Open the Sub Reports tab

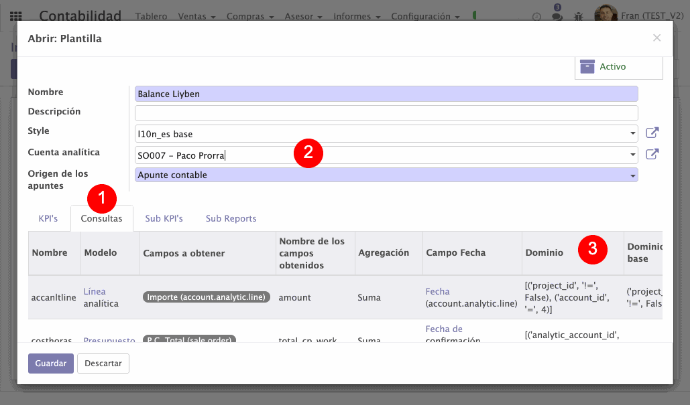coord(230,218)
